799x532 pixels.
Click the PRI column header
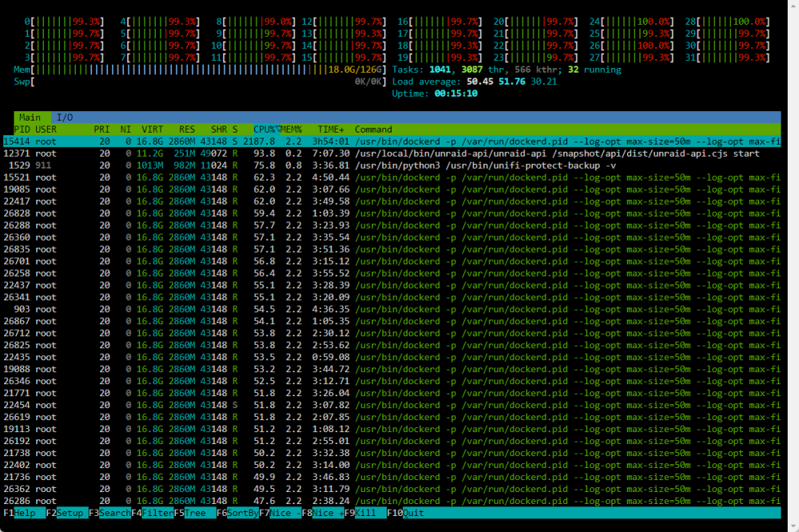[x=102, y=129]
